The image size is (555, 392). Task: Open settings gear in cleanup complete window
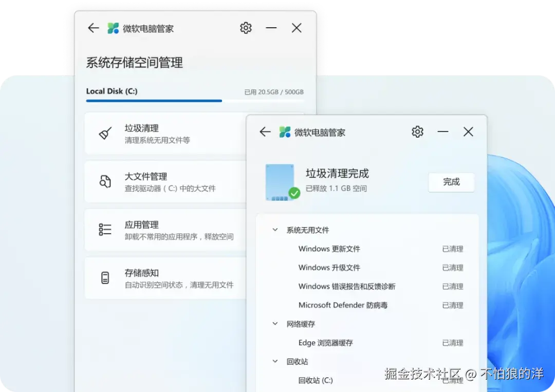(417, 132)
